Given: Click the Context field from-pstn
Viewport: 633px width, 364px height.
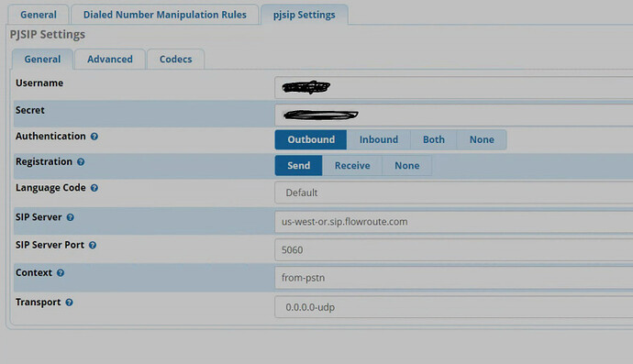Looking at the screenshot, I should [x=454, y=278].
